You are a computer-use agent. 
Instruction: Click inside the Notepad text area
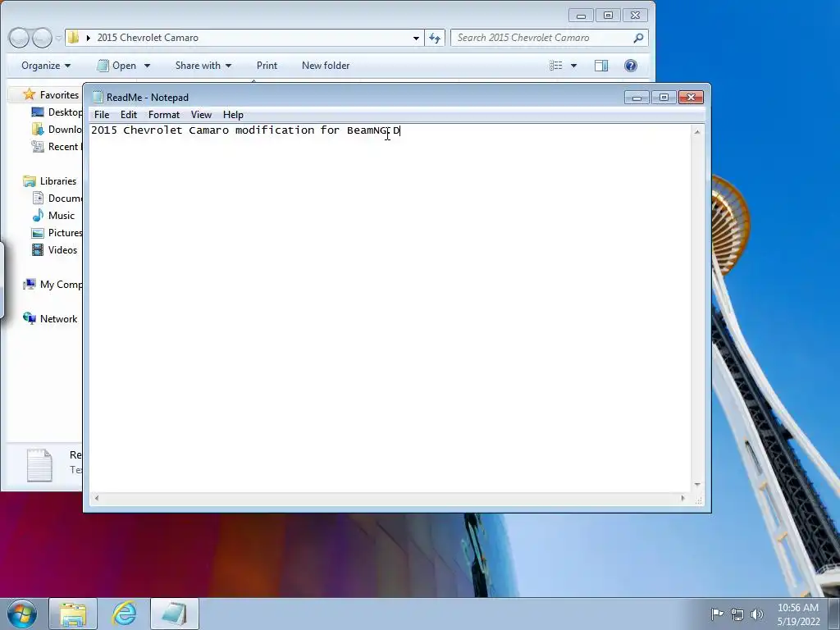(390, 308)
